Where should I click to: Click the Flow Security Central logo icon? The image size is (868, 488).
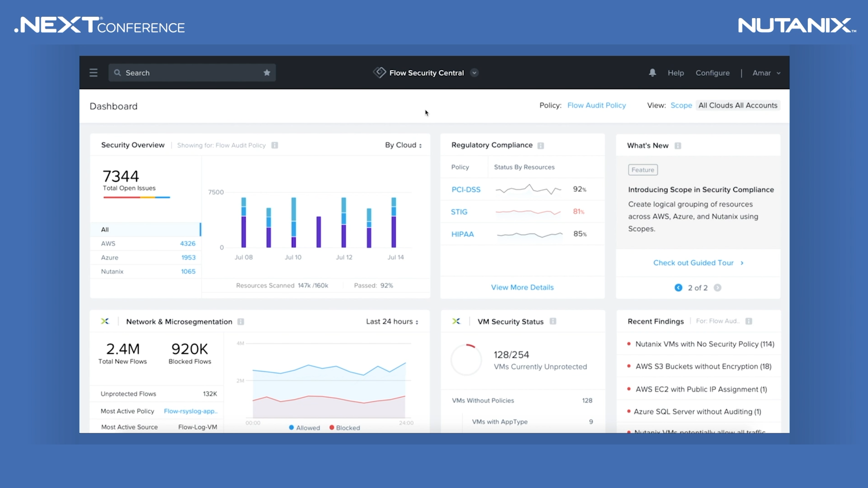point(379,72)
